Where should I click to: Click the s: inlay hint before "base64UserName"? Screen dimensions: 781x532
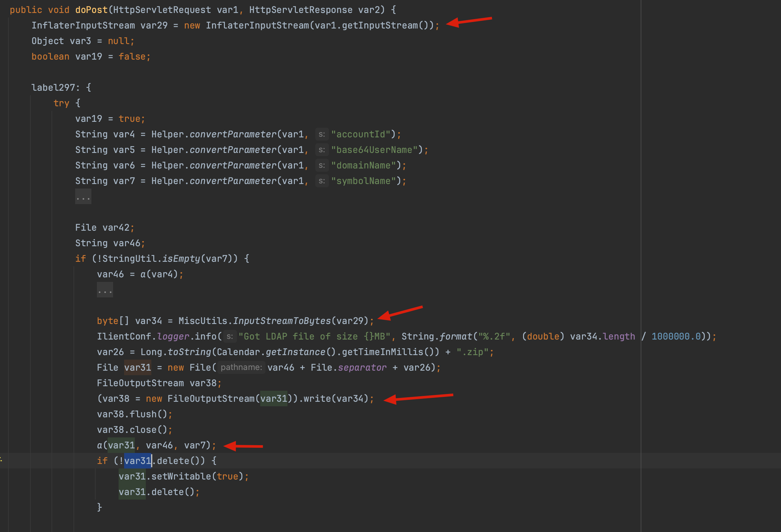(321, 150)
